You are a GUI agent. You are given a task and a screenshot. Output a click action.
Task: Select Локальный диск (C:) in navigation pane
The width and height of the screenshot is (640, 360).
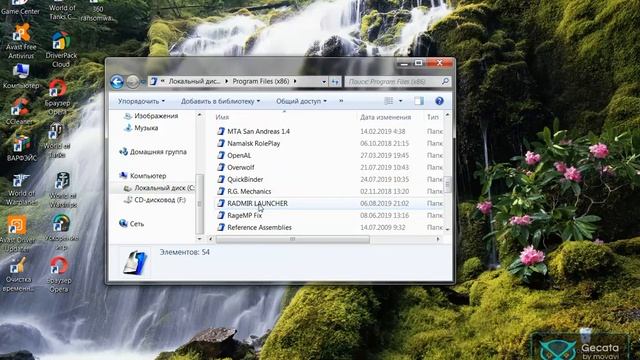click(160, 188)
